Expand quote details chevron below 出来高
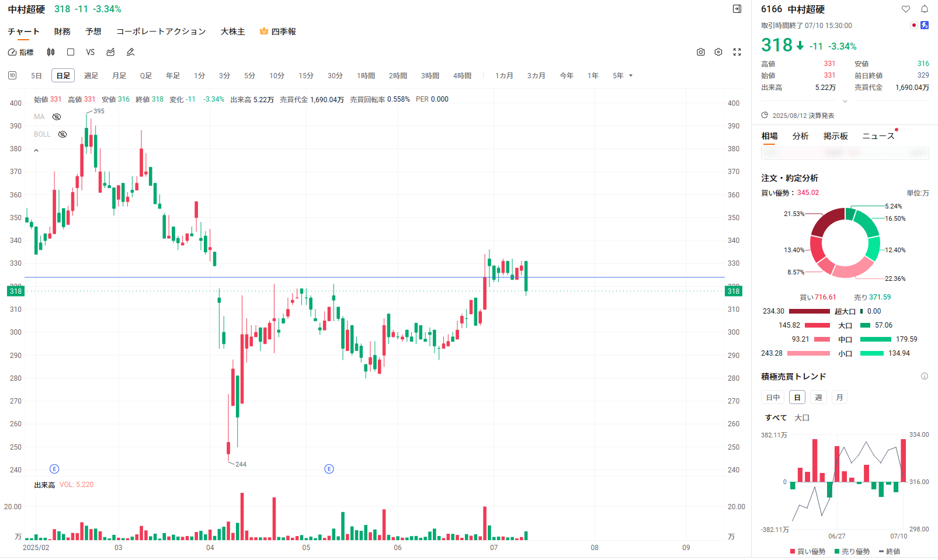This screenshot has width=938, height=560. (x=845, y=101)
